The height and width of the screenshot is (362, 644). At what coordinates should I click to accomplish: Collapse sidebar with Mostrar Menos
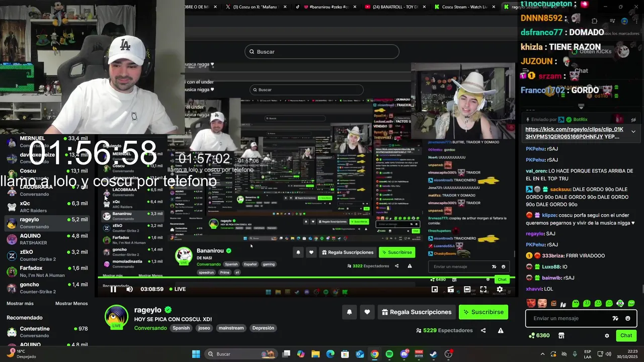(x=71, y=304)
